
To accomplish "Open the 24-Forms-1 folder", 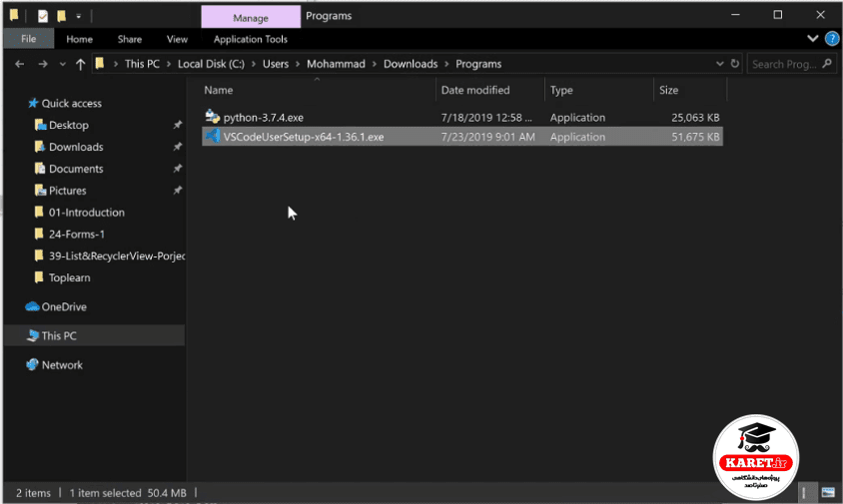I will (x=77, y=235).
